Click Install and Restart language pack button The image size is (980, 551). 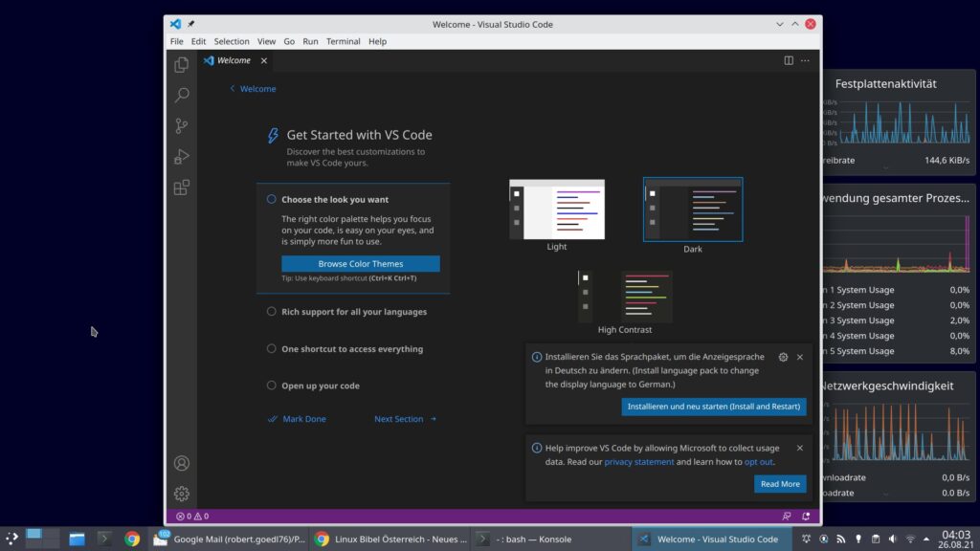point(714,406)
